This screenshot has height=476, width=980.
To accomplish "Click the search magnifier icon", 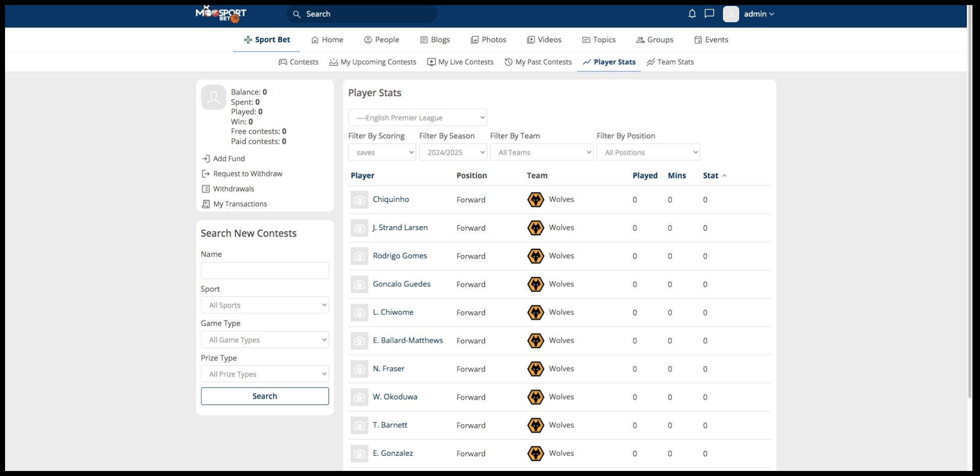I will 297,14.
